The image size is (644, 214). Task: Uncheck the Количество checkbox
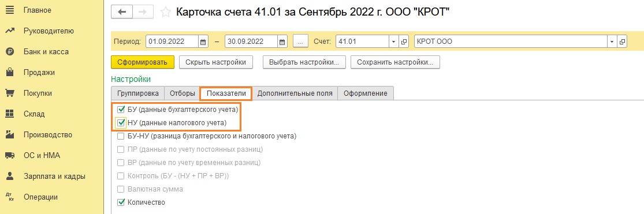(121, 202)
